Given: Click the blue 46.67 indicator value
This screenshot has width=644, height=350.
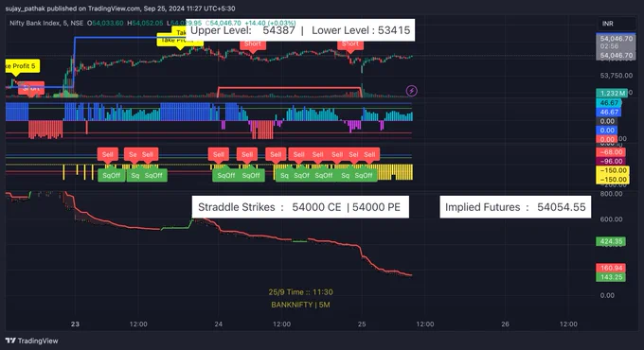Looking at the screenshot, I should [609, 112].
